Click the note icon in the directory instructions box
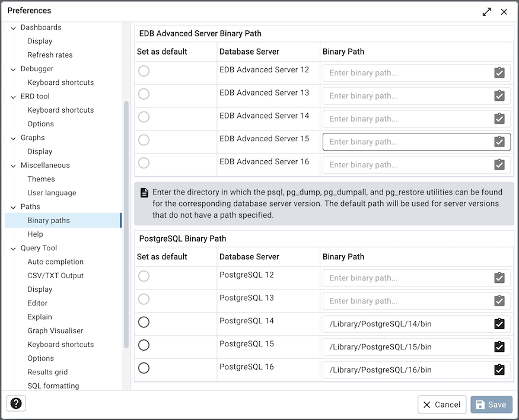Image resolution: width=519 pixels, height=420 pixels. [x=144, y=192]
